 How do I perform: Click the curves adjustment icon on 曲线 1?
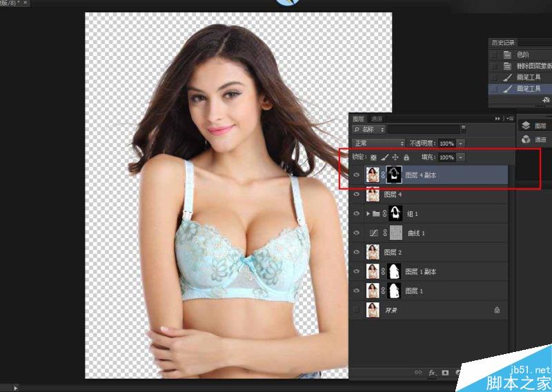(374, 233)
